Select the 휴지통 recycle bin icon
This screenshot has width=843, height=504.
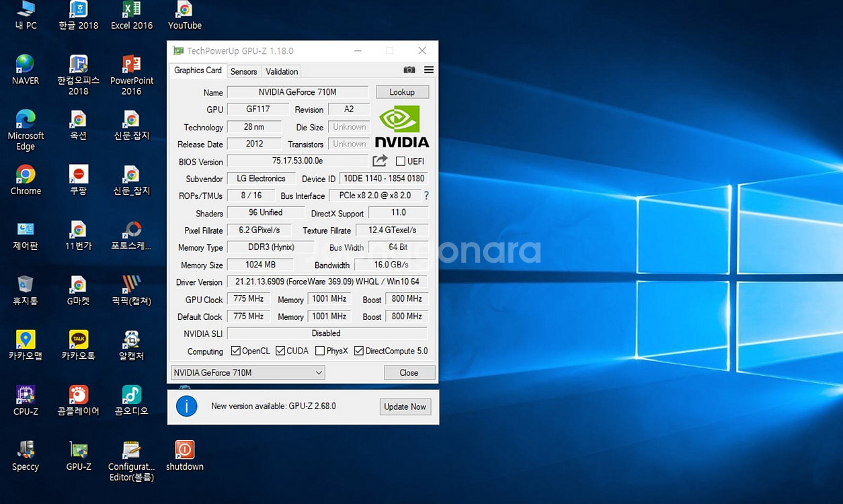pyautogui.click(x=26, y=290)
